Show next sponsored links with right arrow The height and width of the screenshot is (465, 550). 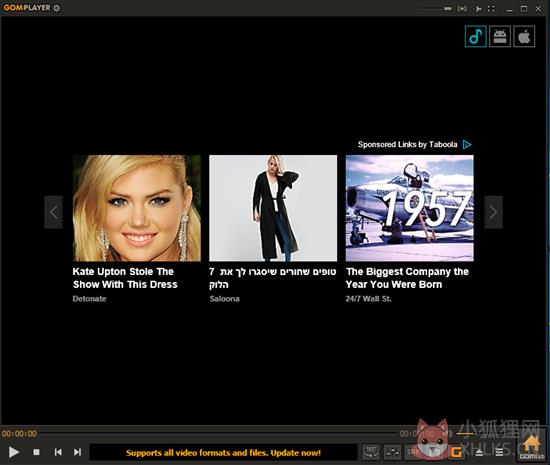tap(493, 212)
